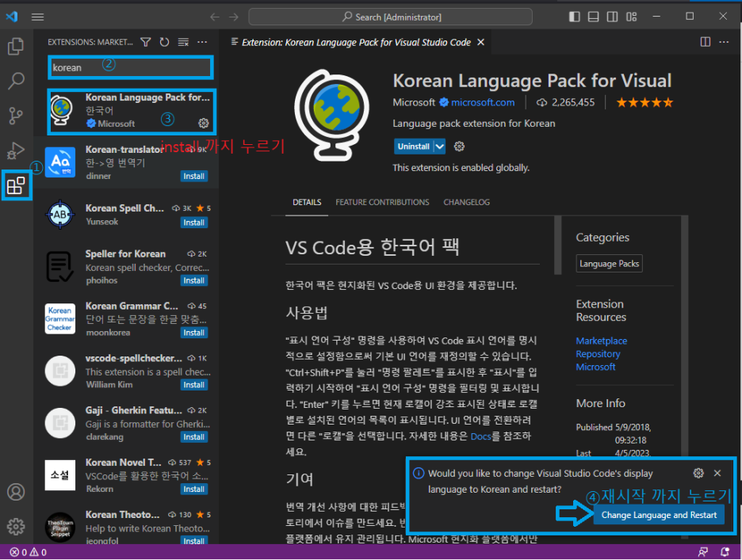Clear extensions search results icon
Image resolution: width=742 pixels, height=560 pixels.
[x=183, y=42]
